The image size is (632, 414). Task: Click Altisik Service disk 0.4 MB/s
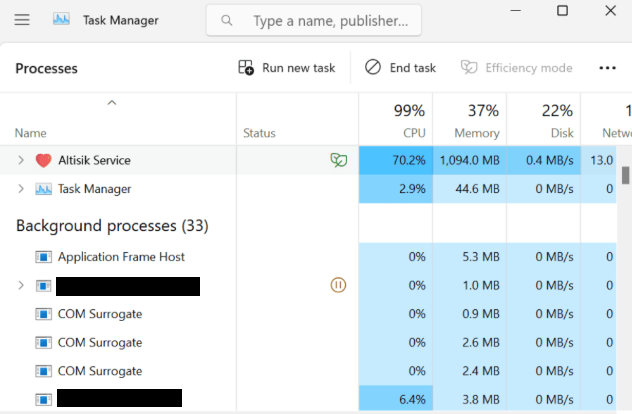point(544,160)
